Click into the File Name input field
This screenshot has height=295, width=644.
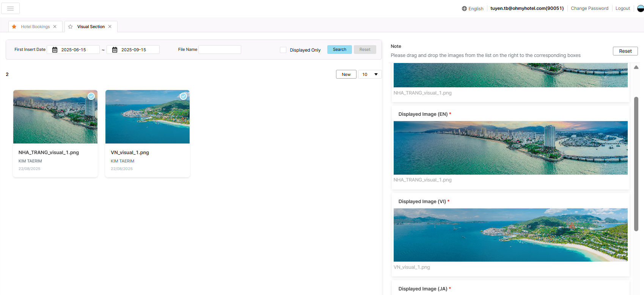tap(220, 50)
